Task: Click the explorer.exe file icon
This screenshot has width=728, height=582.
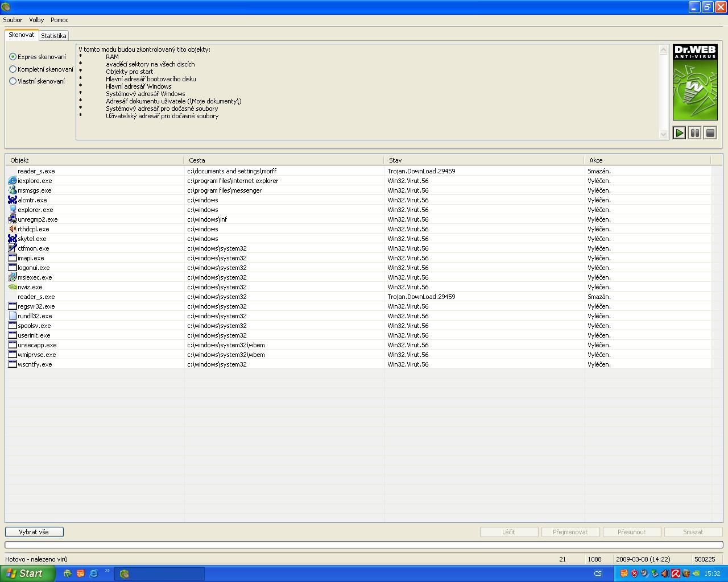Action: tap(13, 210)
